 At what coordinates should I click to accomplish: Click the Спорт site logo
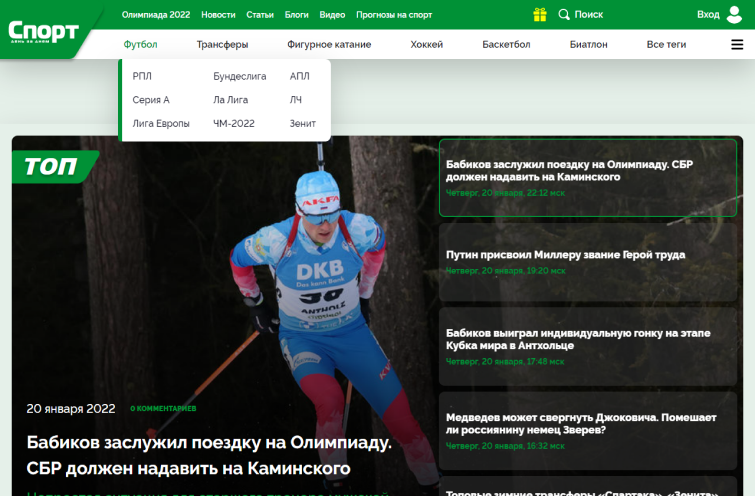(45, 32)
